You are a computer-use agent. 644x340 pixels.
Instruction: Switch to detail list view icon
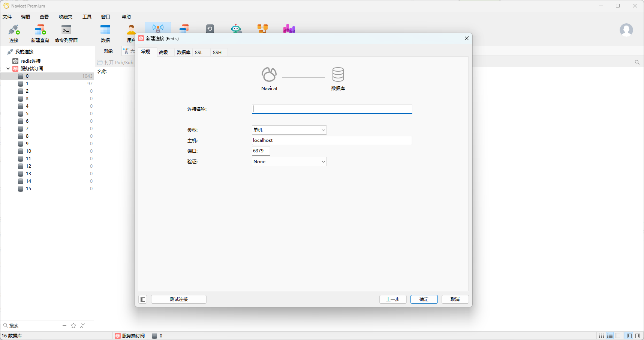coord(610,336)
